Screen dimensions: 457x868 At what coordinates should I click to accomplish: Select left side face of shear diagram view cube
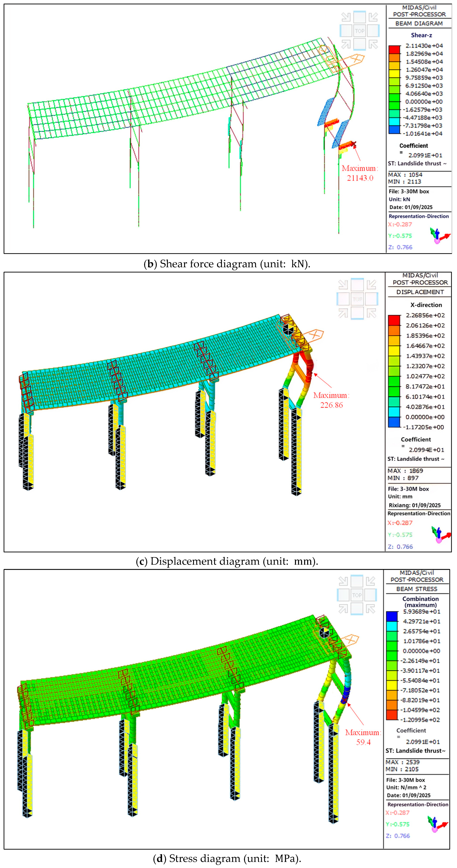point(346,31)
